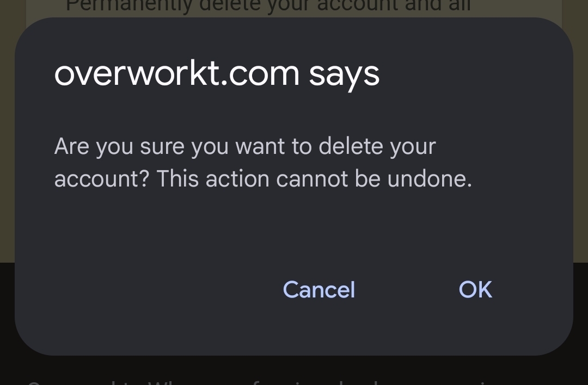The image size is (588, 385).
Task: Click the "Are you sure" message line
Action: pos(245,147)
